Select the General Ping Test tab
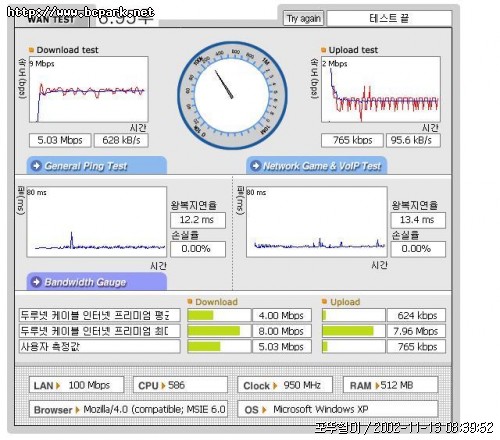The width and height of the screenshot is (500, 440). point(97,165)
